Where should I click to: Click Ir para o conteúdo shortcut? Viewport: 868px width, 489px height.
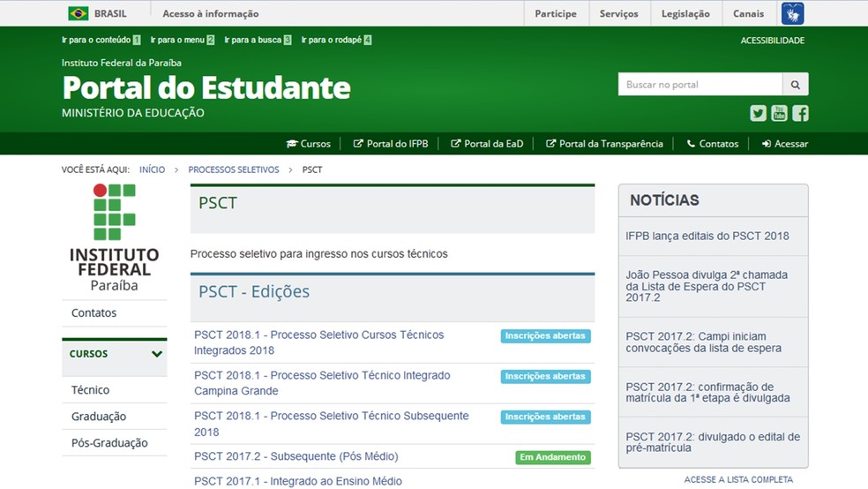tap(101, 40)
